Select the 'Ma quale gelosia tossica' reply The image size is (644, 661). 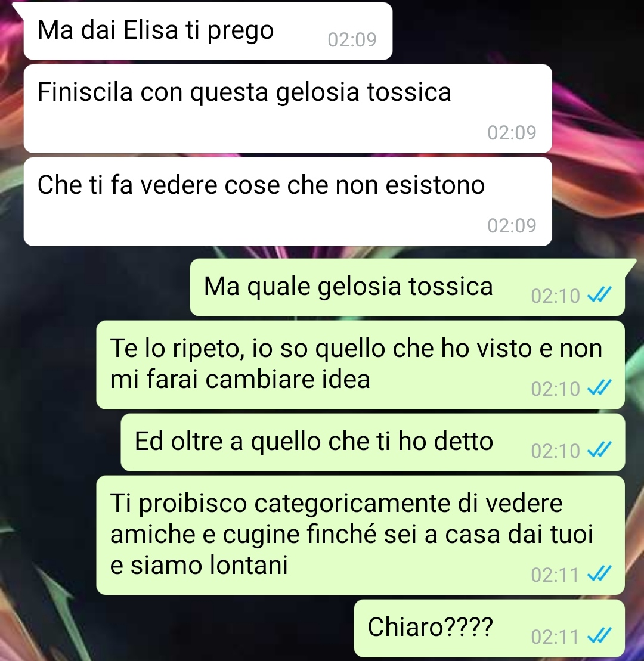tap(407, 287)
